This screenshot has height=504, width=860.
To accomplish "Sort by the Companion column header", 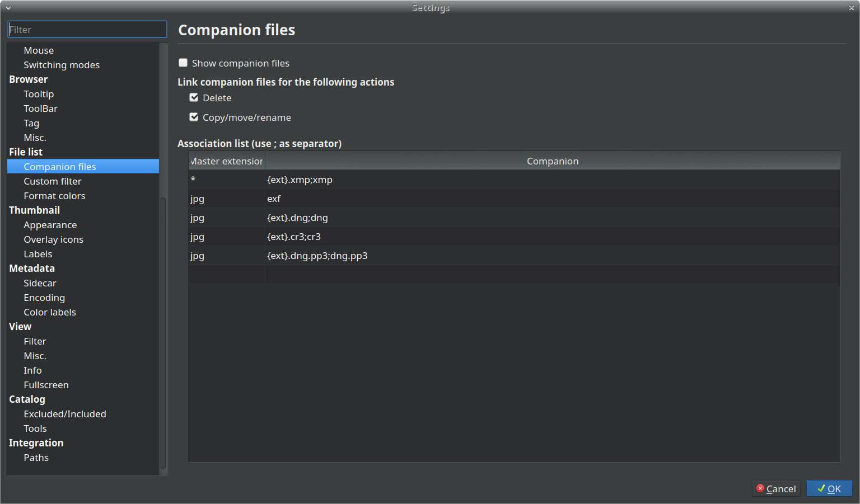I will coord(552,161).
